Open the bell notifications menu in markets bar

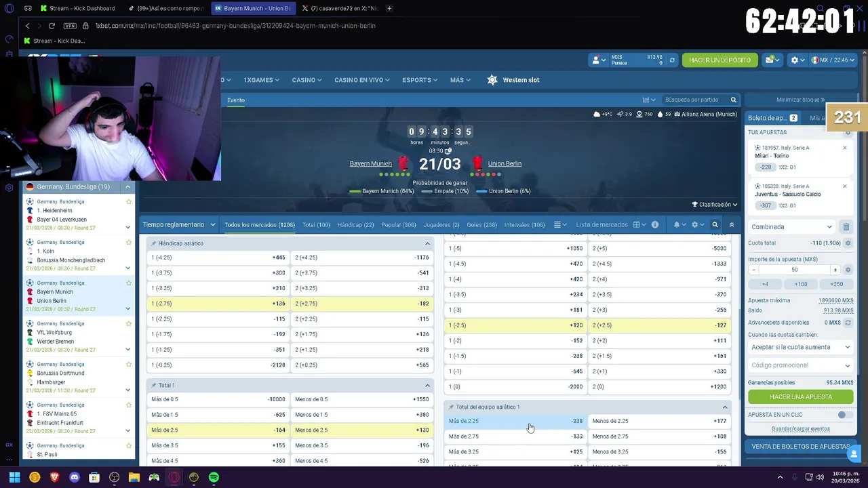click(x=679, y=224)
